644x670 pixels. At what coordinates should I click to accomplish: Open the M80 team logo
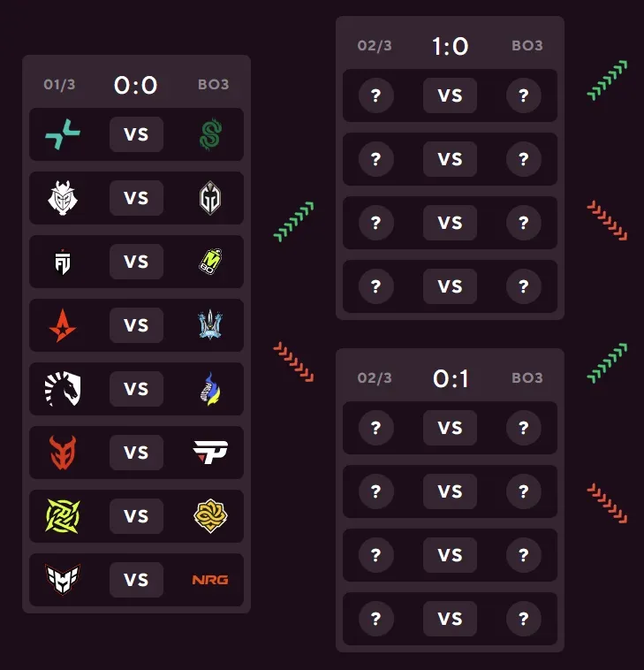click(210, 262)
